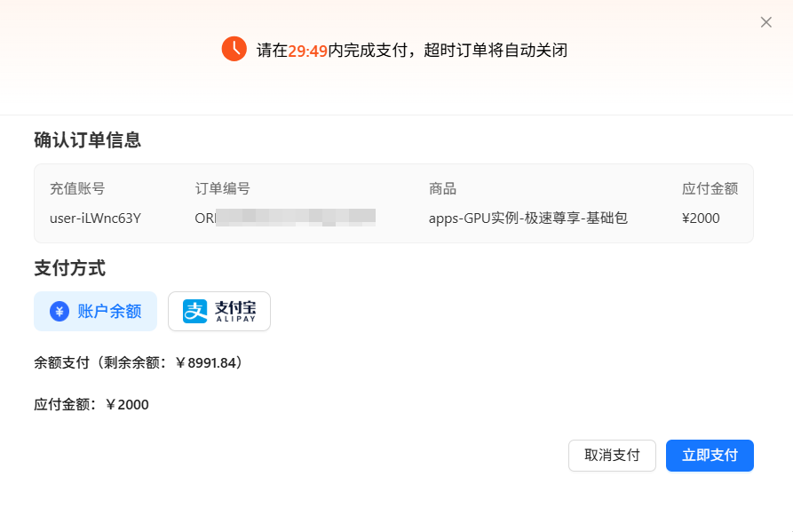Click the 商品 column header
793x532 pixels.
click(442, 188)
